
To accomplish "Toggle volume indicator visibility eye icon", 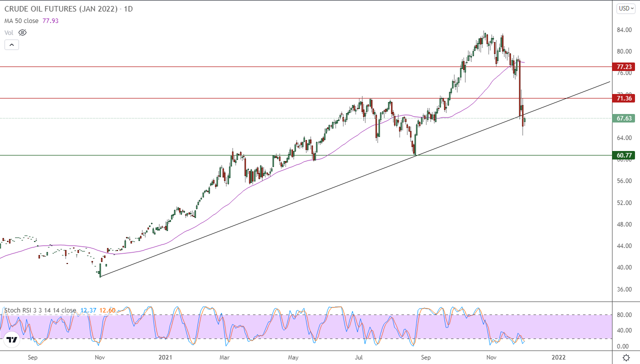I will click(22, 32).
